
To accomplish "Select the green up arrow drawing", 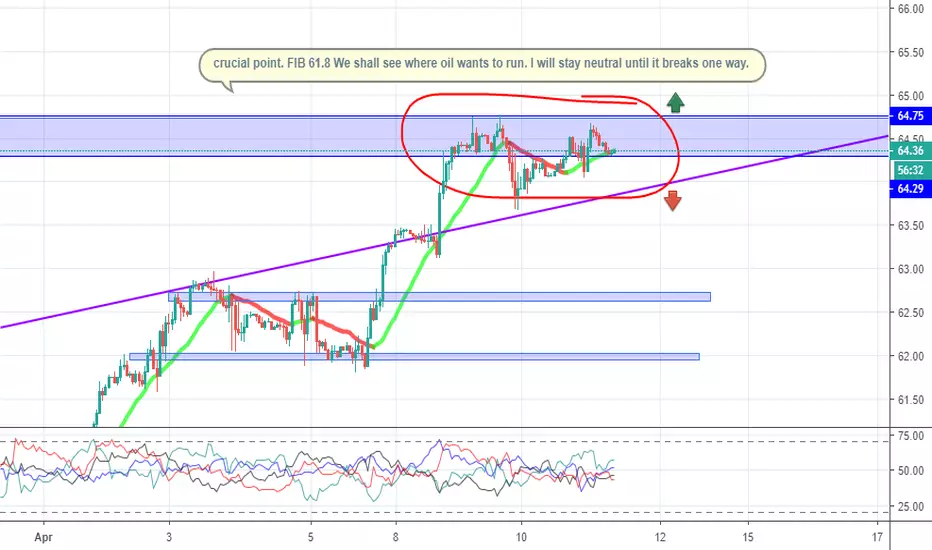I will pyautogui.click(x=675, y=102).
